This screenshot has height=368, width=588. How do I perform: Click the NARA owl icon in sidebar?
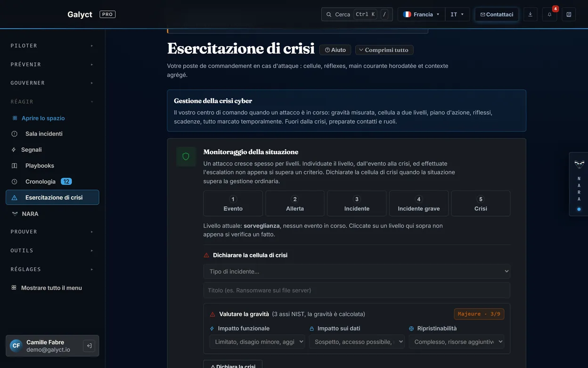(x=14, y=214)
